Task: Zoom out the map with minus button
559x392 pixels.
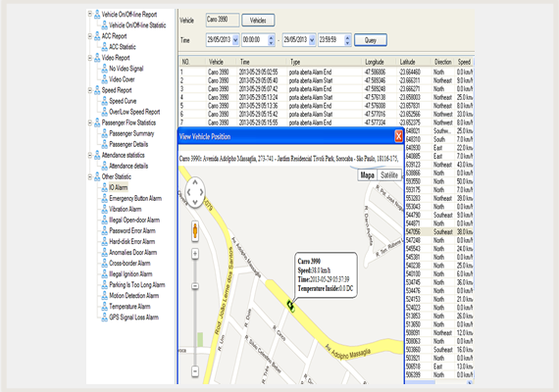Action: 195,371
